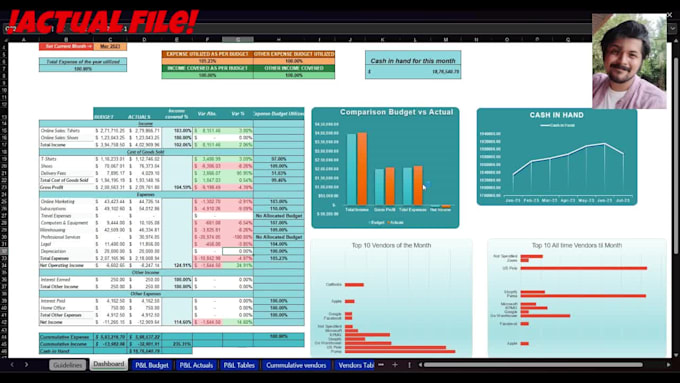The width and height of the screenshot is (680, 383).
Task: Add a new sheet with plus icon
Action: (x=395, y=365)
